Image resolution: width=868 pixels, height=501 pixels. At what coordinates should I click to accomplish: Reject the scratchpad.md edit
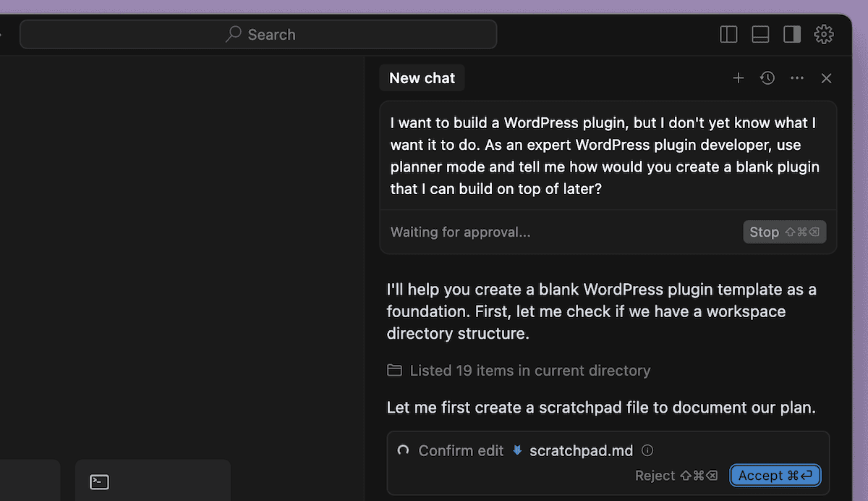pos(676,476)
